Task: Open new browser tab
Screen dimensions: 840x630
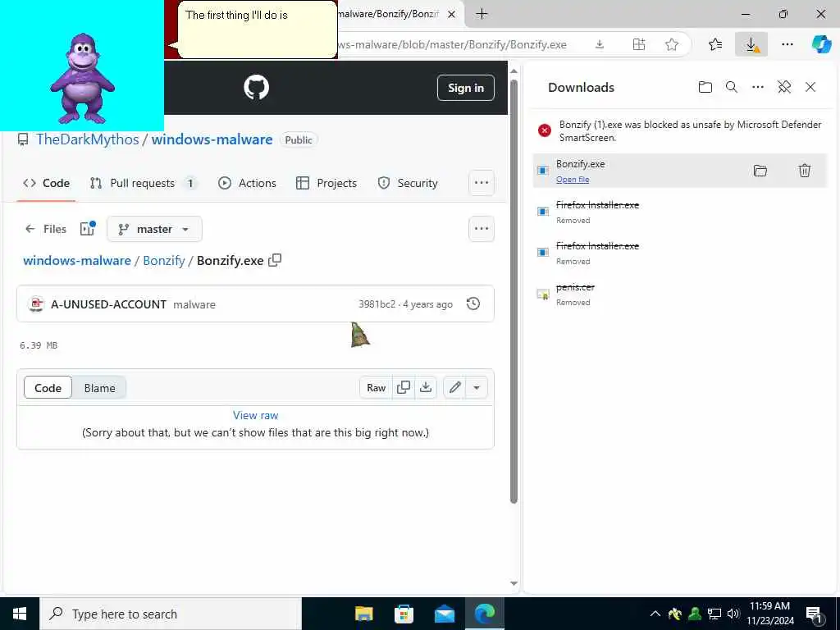Action: tap(482, 14)
